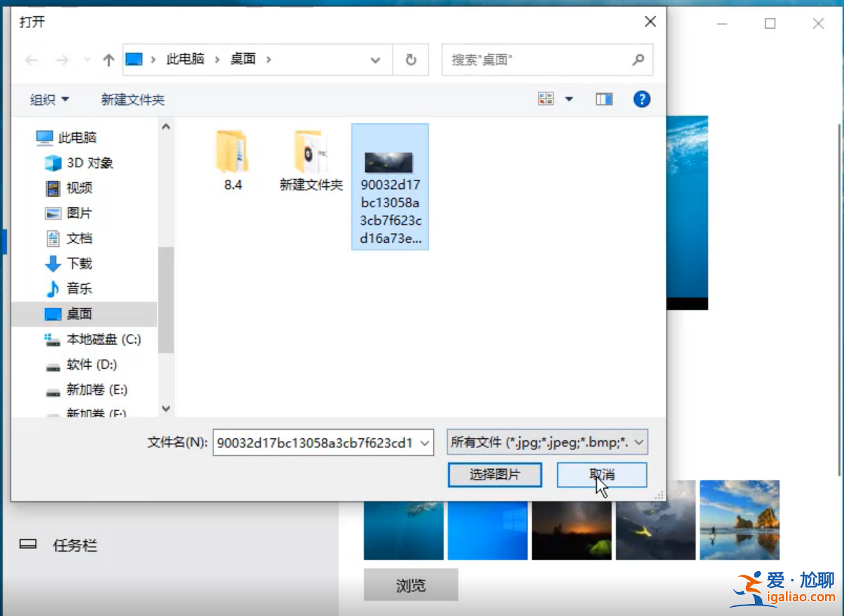The height and width of the screenshot is (616, 844).
Task: Open the views icon to change thumbnail size
Action: pos(547,98)
